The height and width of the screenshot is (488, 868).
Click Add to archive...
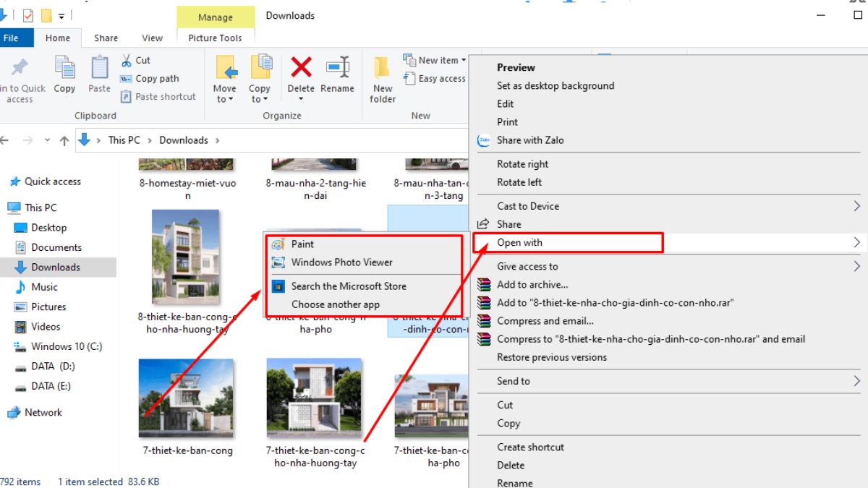(532, 285)
